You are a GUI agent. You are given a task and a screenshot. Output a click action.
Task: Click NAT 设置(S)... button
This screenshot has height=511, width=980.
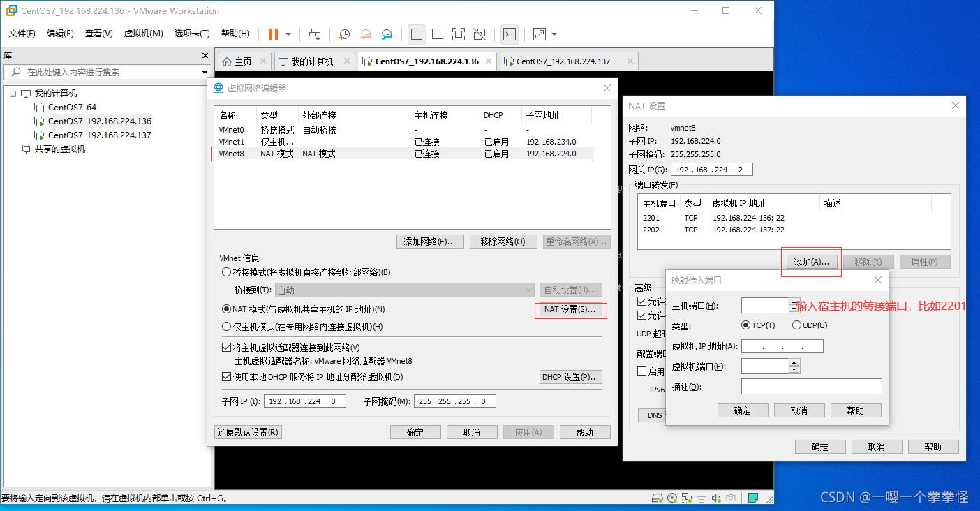point(569,309)
